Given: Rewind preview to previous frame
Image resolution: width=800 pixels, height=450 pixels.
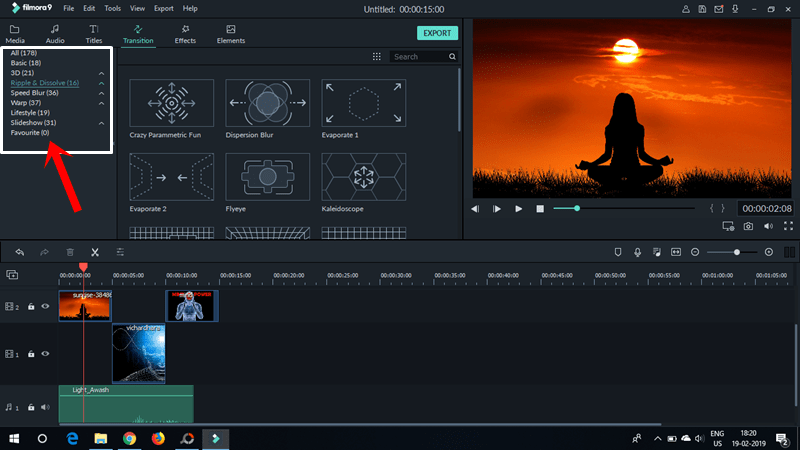Looking at the screenshot, I should (475, 209).
